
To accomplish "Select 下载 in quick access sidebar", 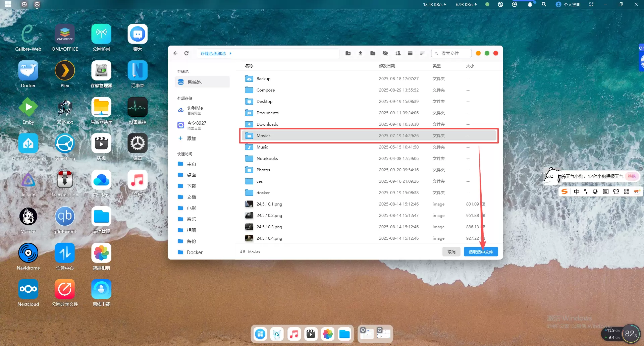I will click(x=192, y=186).
